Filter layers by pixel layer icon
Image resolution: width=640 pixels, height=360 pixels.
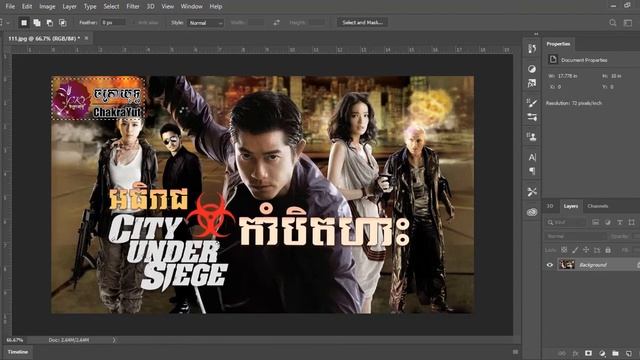[596, 222]
